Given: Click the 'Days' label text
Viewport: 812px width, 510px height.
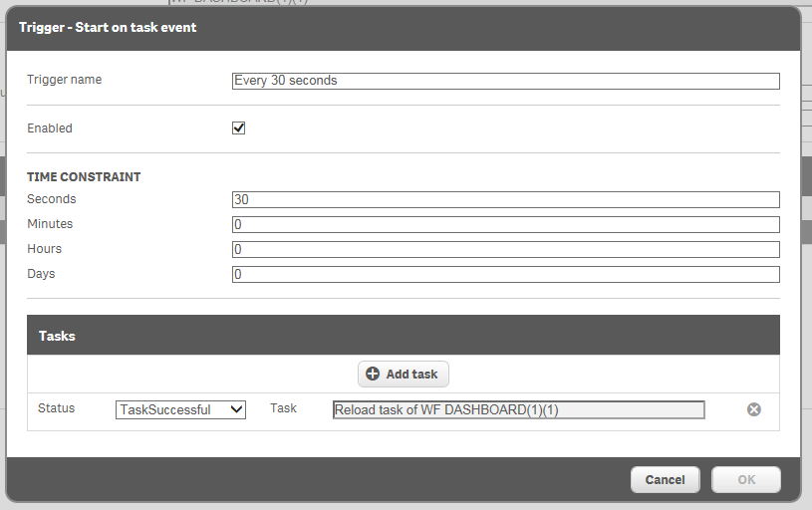Looking at the screenshot, I should (42, 273).
